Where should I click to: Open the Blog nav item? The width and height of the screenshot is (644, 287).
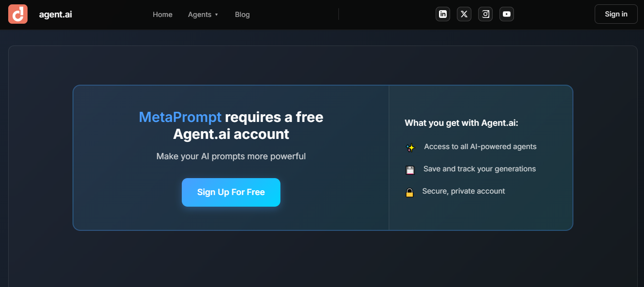click(x=242, y=15)
